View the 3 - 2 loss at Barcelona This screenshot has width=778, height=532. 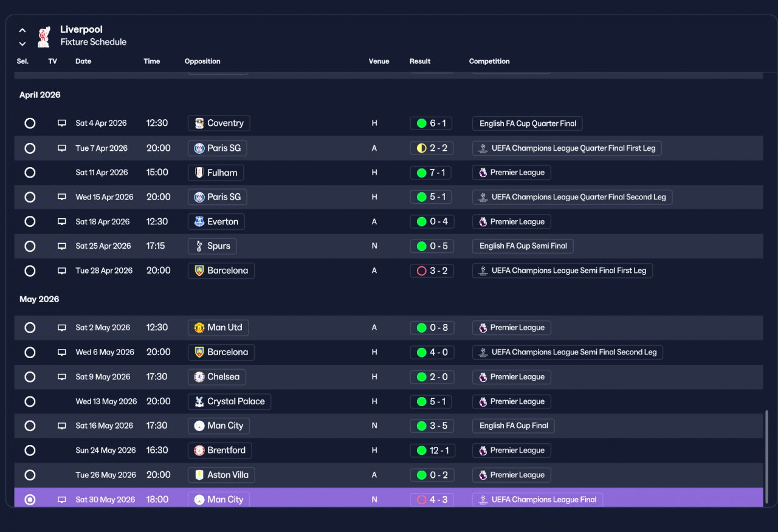432,271
